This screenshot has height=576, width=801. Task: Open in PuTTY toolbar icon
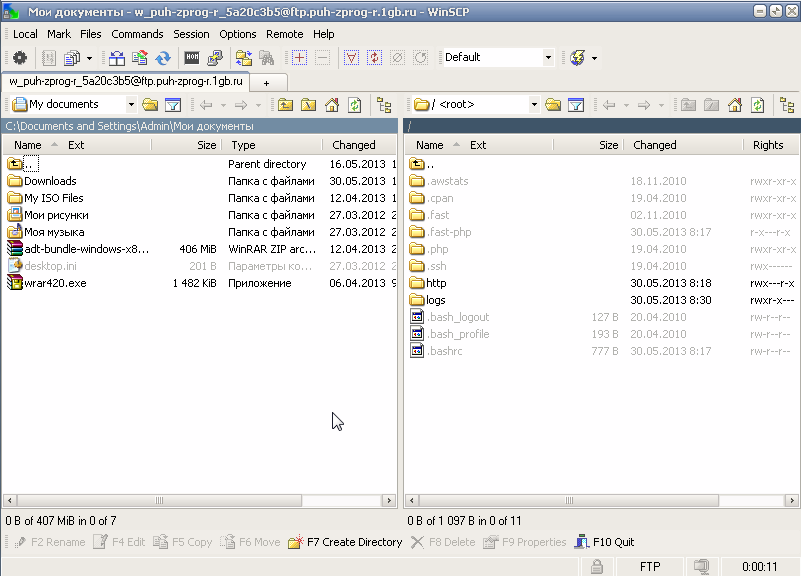(x=215, y=58)
